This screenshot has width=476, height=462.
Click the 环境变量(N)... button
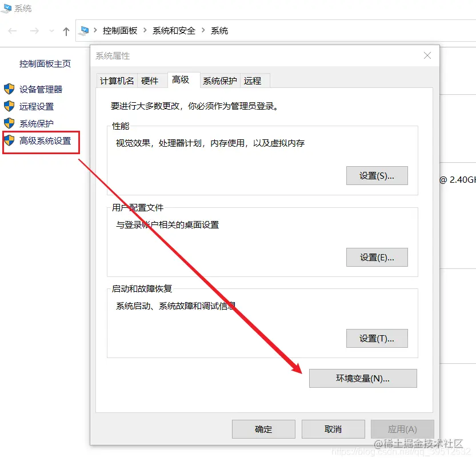(x=363, y=378)
